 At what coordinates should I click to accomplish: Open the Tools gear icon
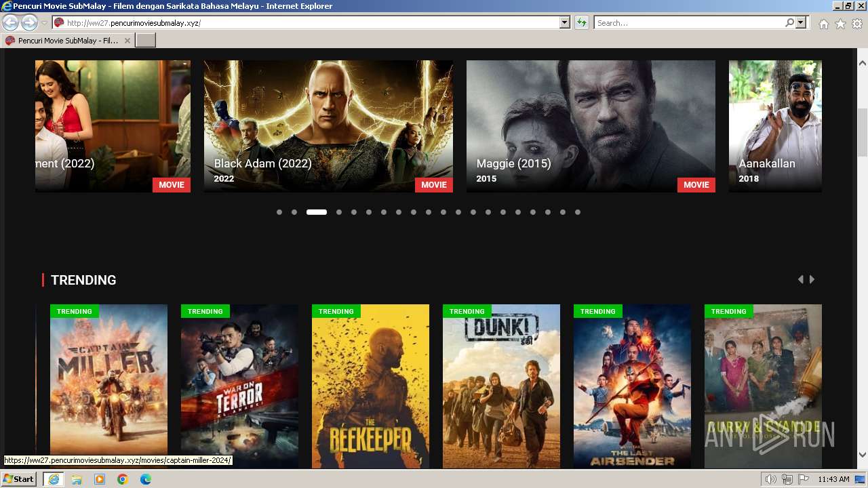tap(857, 24)
